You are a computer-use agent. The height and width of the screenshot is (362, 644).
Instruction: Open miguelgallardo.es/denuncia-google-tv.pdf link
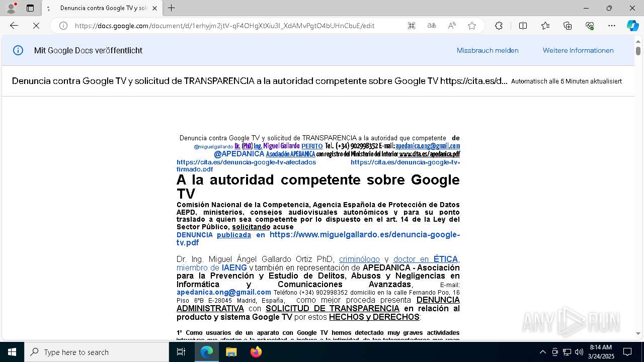[x=318, y=238]
